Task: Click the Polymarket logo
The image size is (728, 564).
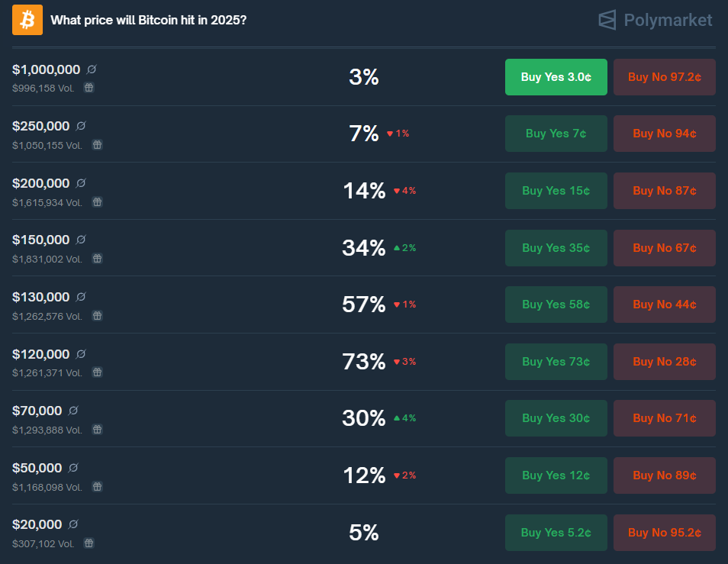Action: click(x=655, y=20)
